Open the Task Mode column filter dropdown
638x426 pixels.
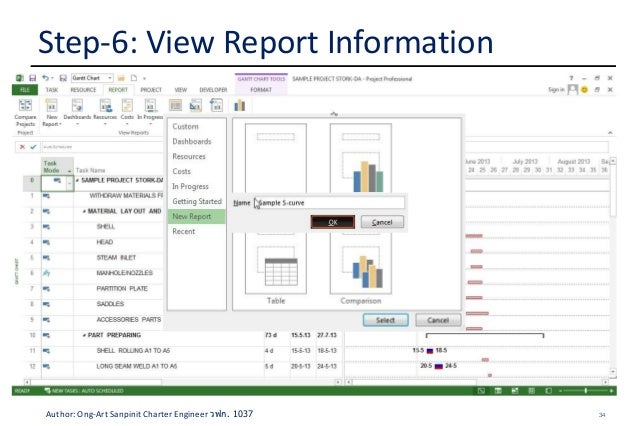[x=70, y=171]
